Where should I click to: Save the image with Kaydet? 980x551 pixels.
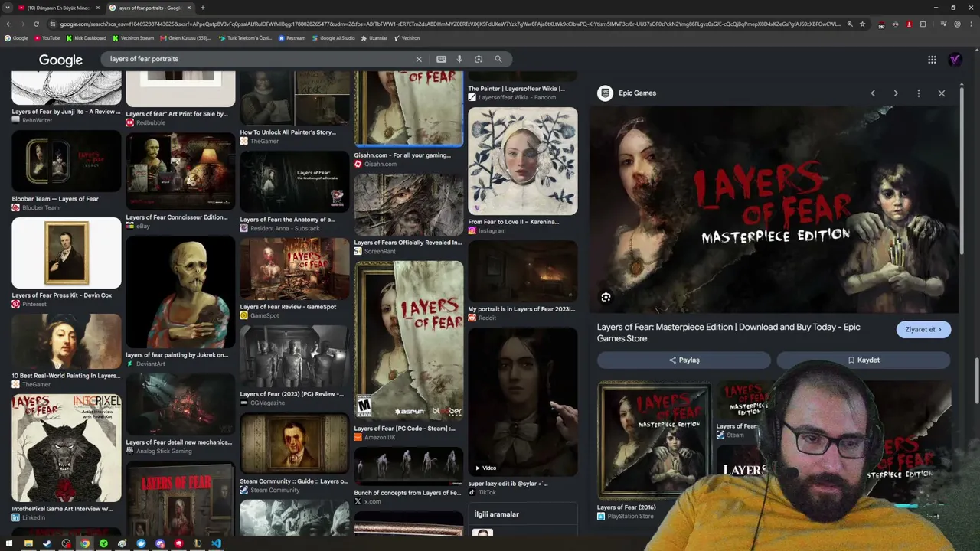864,360
